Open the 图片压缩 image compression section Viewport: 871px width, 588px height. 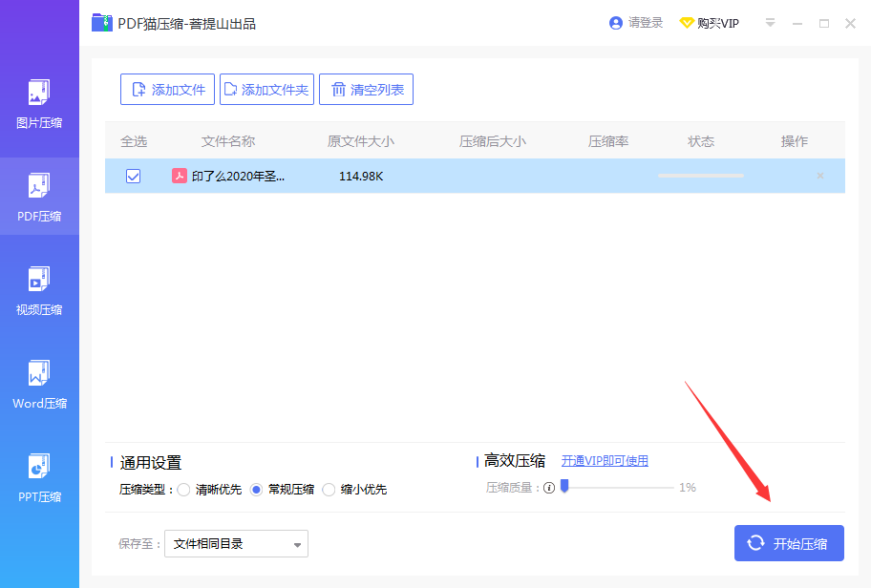[39, 104]
